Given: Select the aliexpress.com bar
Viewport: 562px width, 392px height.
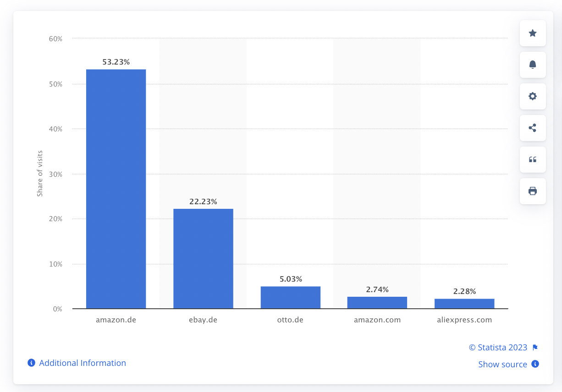Looking at the screenshot, I should click(464, 304).
